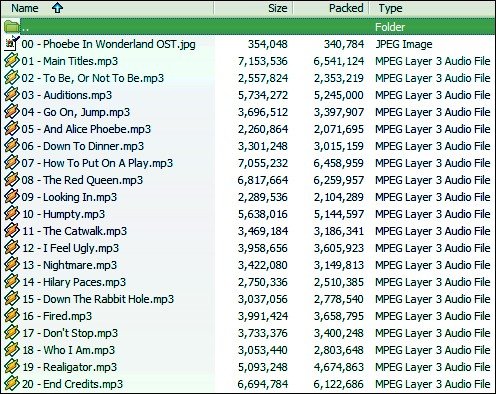Click the mp3 icon for 10 - Humpty
The image size is (496, 394).
tap(11, 214)
